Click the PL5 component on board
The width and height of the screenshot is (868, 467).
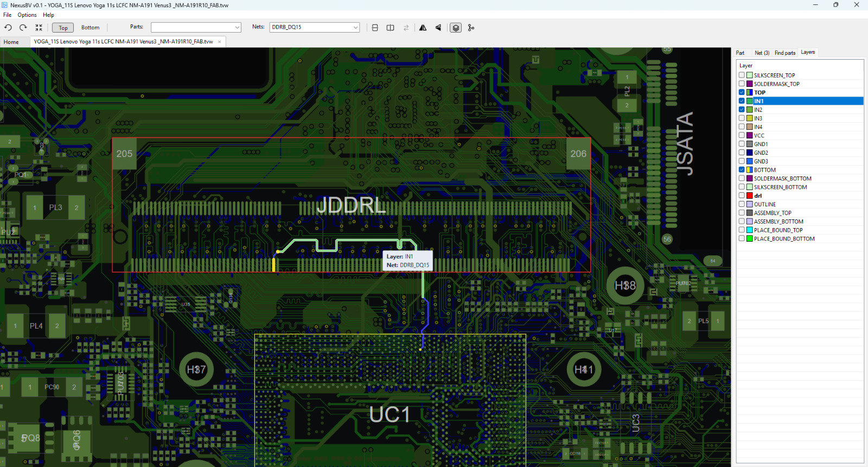tap(703, 321)
